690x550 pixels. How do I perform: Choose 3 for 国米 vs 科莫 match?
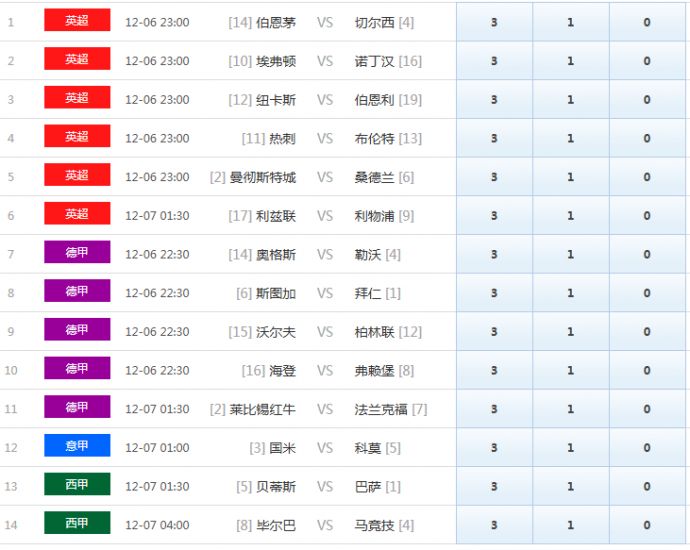[494, 448]
